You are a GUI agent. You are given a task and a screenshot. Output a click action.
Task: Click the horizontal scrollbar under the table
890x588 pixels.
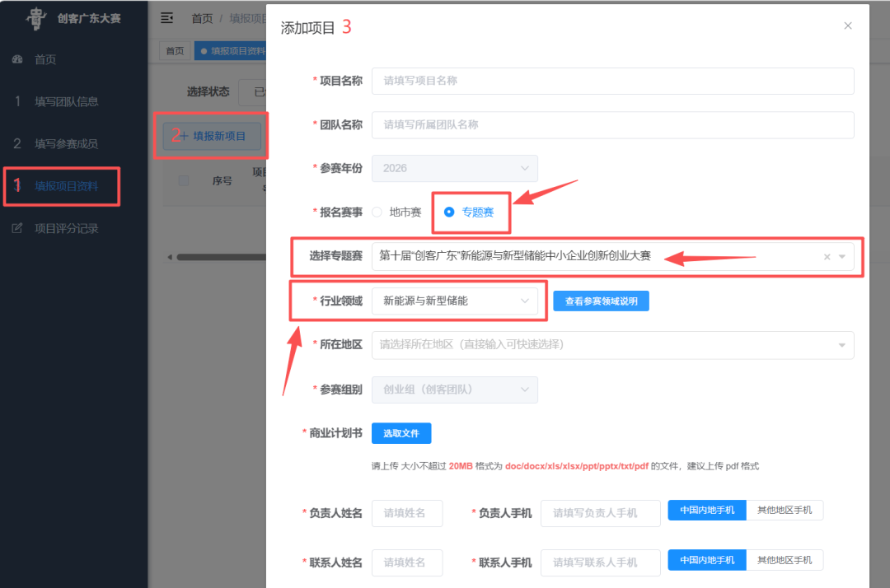click(x=222, y=258)
